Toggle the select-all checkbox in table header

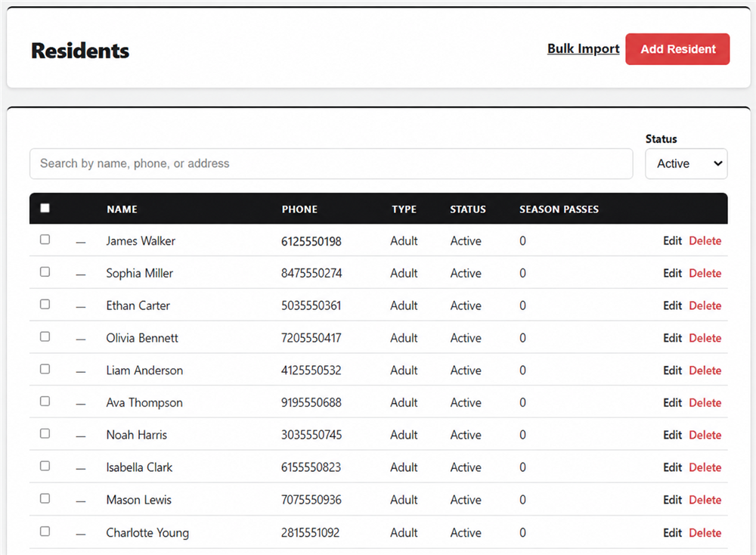(x=45, y=208)
